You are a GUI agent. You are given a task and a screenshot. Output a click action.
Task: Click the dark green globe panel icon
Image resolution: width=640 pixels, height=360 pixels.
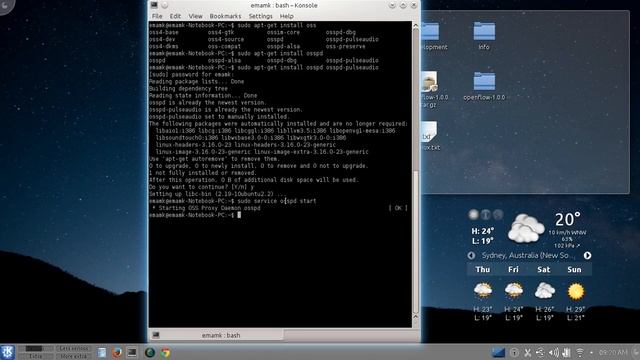coord(150,352)
